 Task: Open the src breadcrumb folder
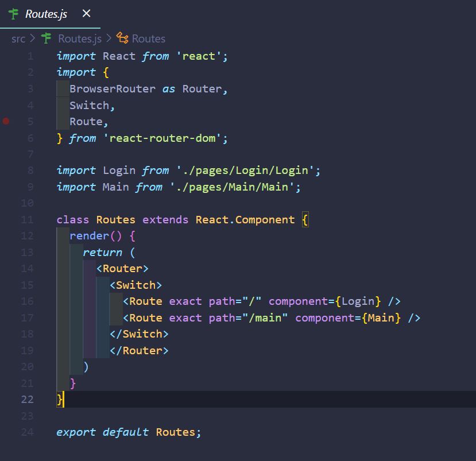(x=18, y=39)
